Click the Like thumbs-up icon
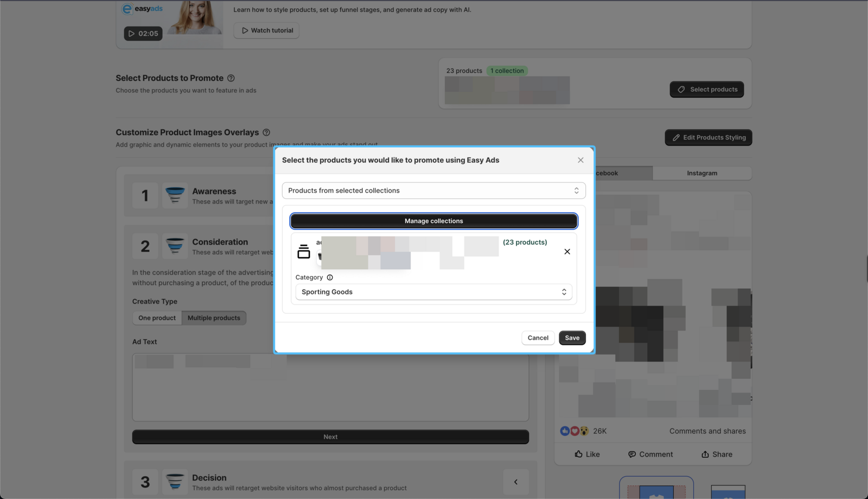Screen dimensions: 868x499 [579, 454]
